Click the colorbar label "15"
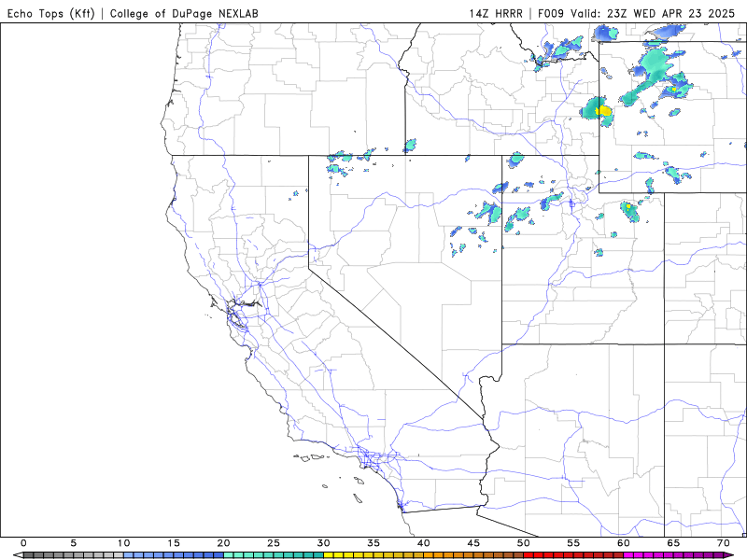 (x=174, y=543)
